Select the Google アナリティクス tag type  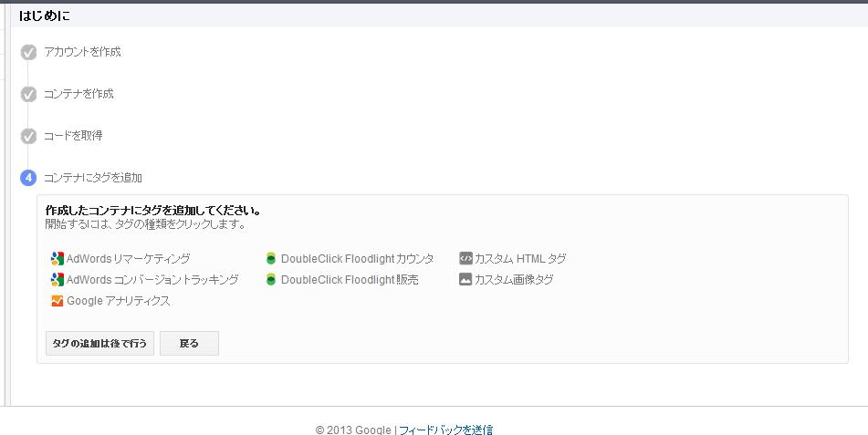(x=119, y=301)
